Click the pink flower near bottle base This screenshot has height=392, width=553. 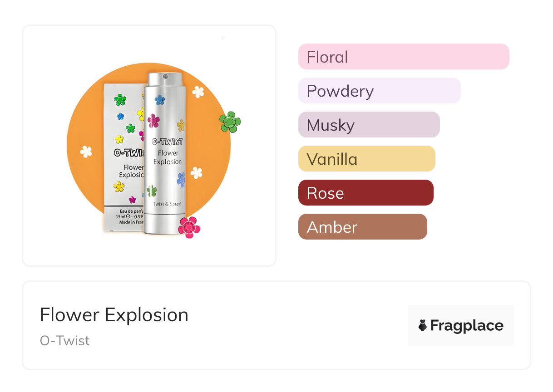[189, 227]
